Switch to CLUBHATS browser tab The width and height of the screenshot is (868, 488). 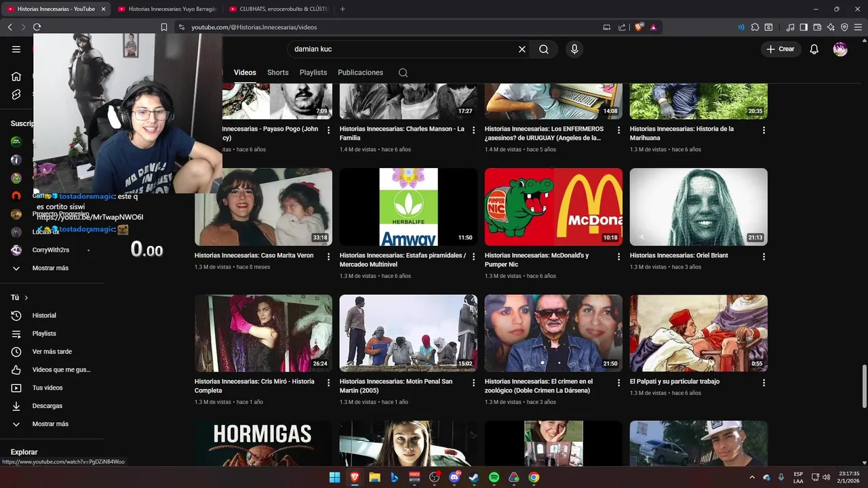[278, 9]
